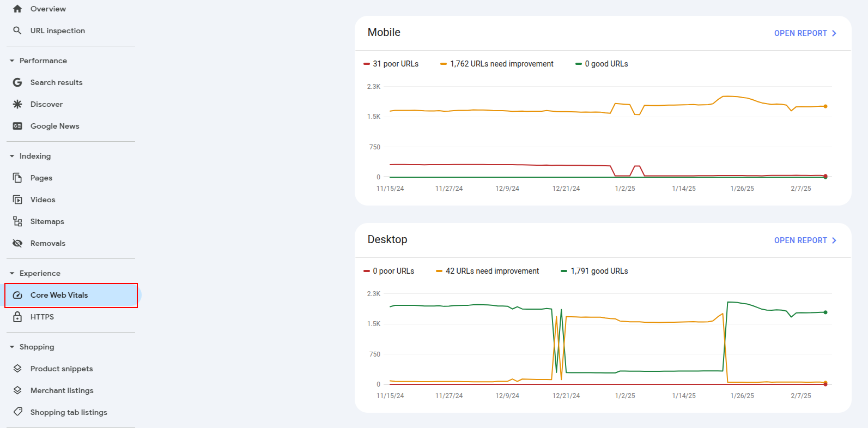Collapse the Performance section

[12, 61]
